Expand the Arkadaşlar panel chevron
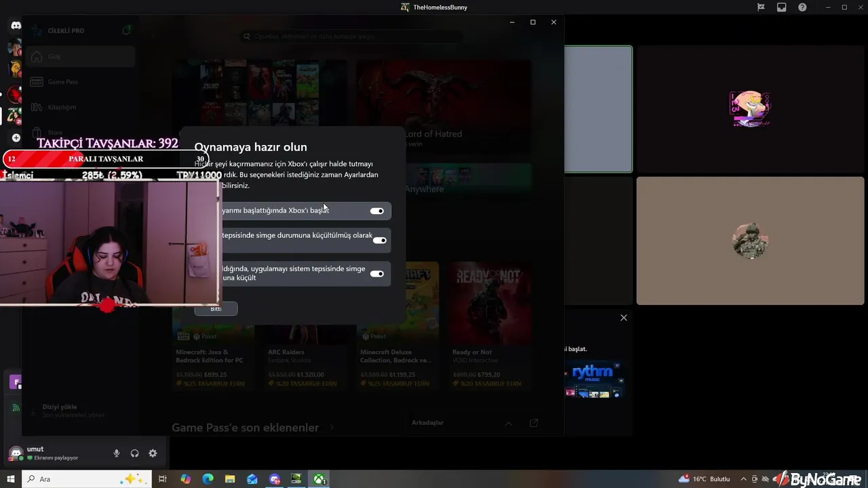Screen dimensions: 868x488 pos(509,423)
